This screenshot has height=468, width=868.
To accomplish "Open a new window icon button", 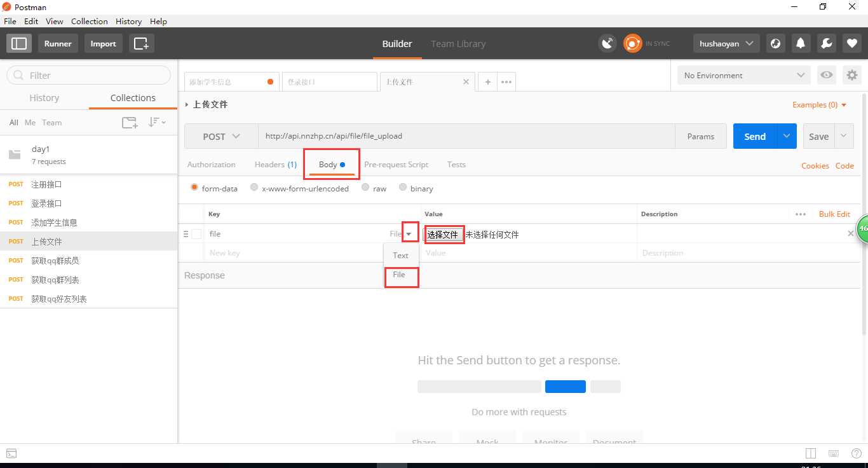I will pos(142,43).
